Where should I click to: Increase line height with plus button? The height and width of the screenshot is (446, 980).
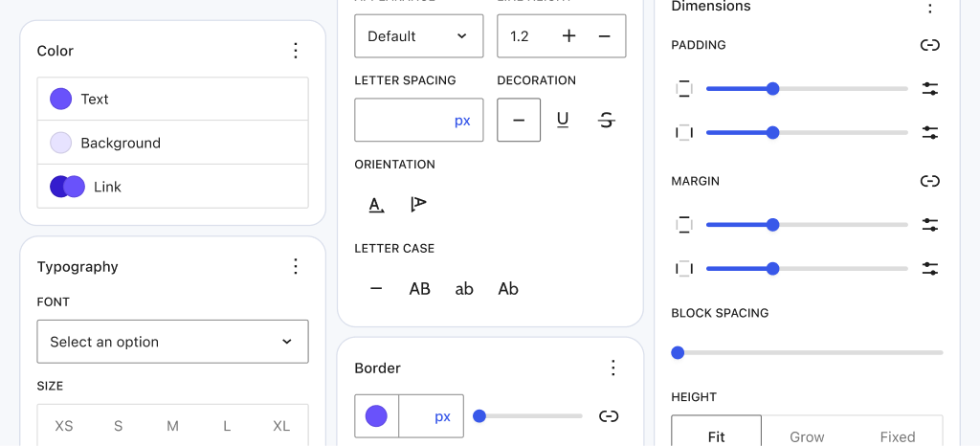(568, 36)
